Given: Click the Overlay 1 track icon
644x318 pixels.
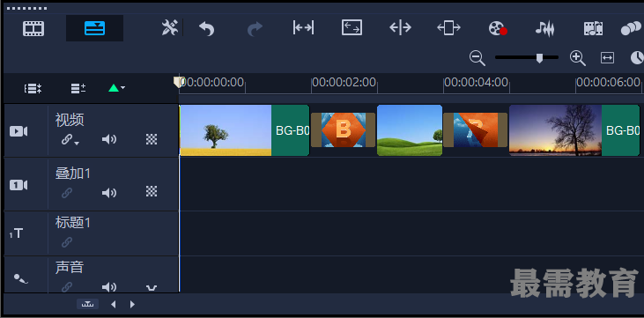Looking at the screenshot, I should (x=19, y=185).
